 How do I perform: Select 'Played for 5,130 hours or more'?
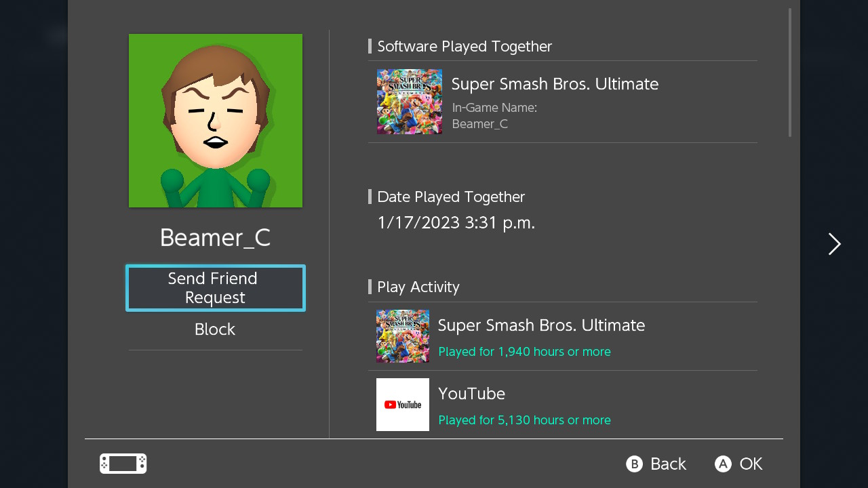click(x=524, y=420)
